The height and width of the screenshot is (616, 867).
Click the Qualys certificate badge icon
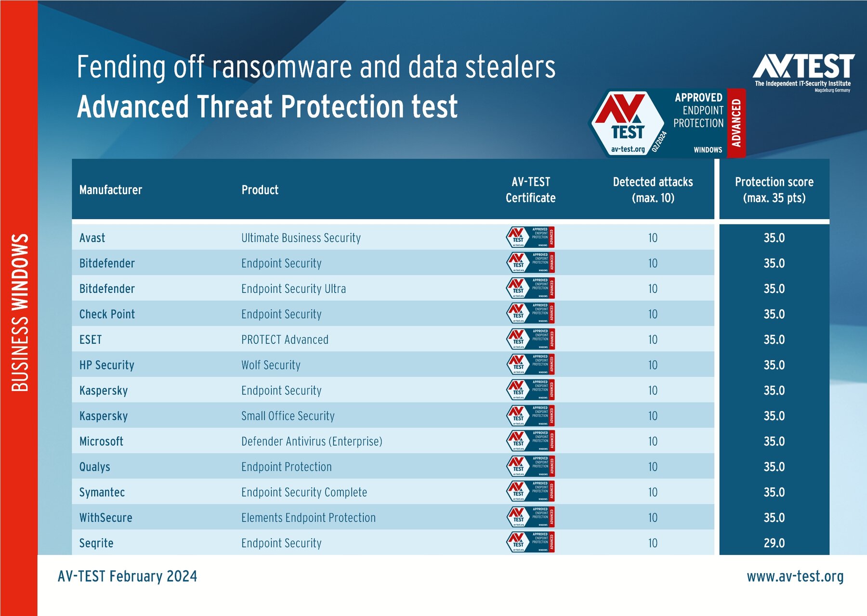pyautogui.click(x=530, y=466)
